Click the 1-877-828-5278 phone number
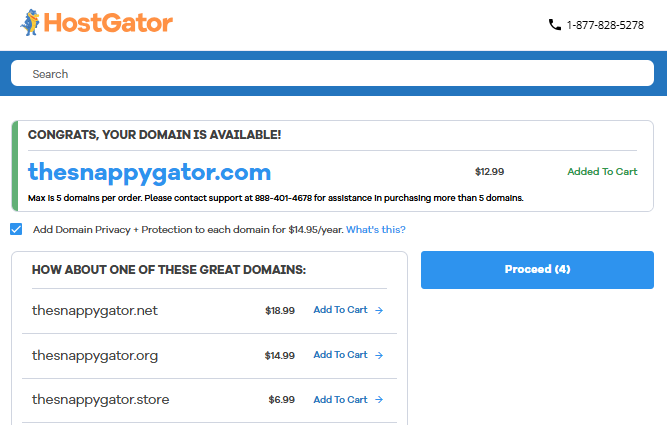 click(x=605, y=25)
